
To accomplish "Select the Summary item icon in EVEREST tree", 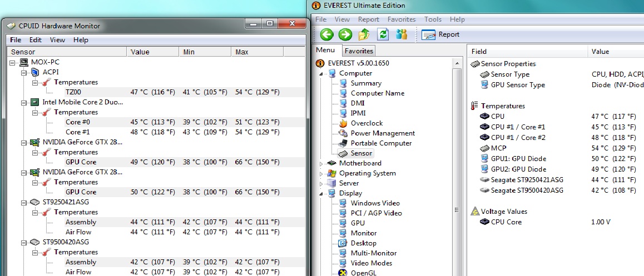I will (x=343, y=83).
